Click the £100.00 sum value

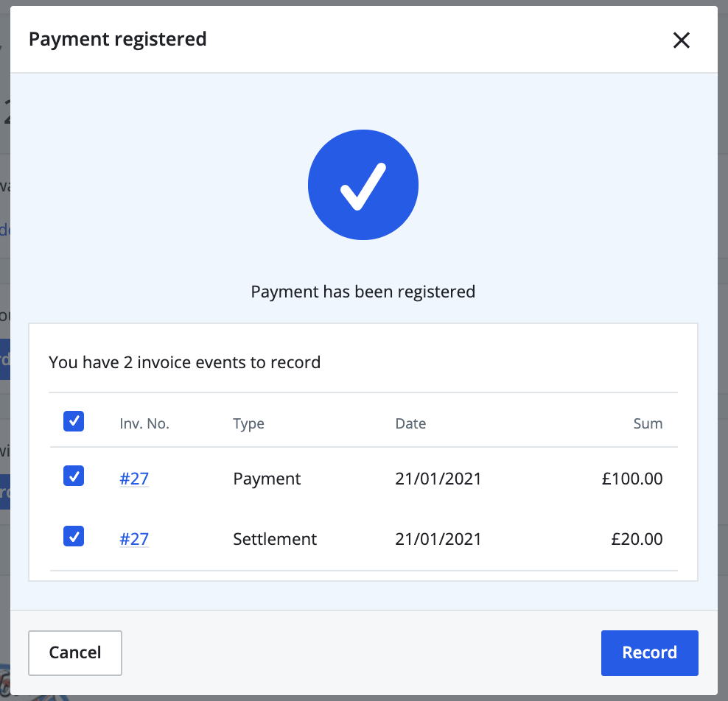point(631,478)
